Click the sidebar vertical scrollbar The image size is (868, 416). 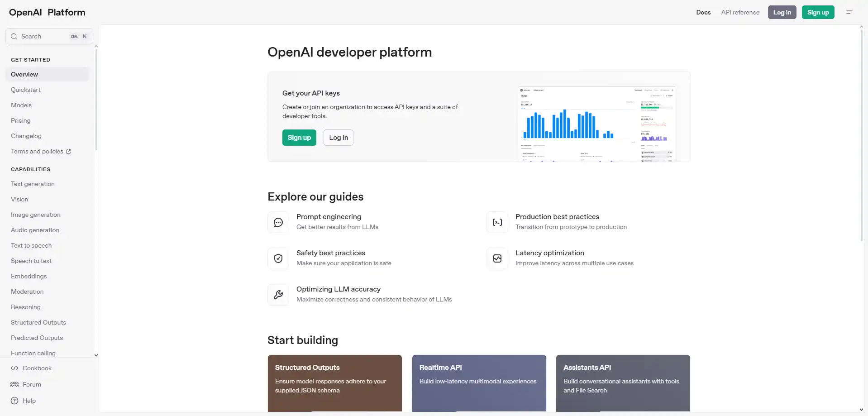(x=96, y=100)
